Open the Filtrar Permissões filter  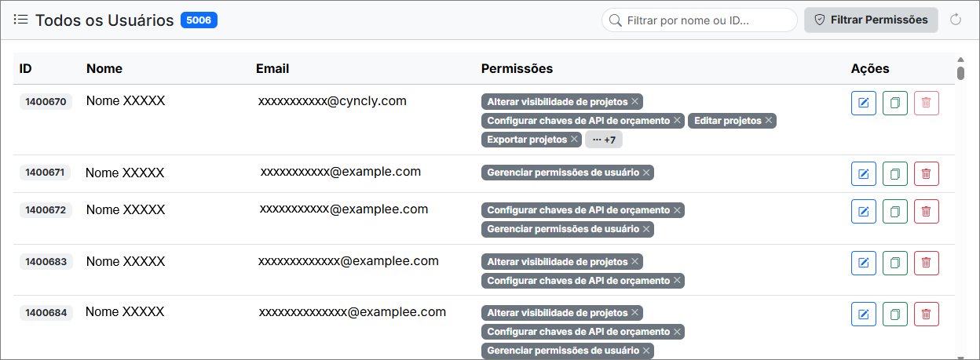(871, 20)
